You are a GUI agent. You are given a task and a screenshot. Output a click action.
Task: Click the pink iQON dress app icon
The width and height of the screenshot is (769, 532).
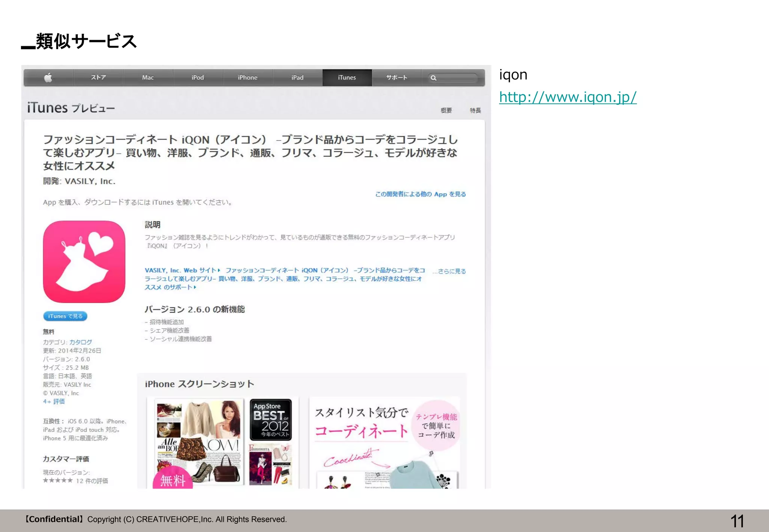(84, 261)
